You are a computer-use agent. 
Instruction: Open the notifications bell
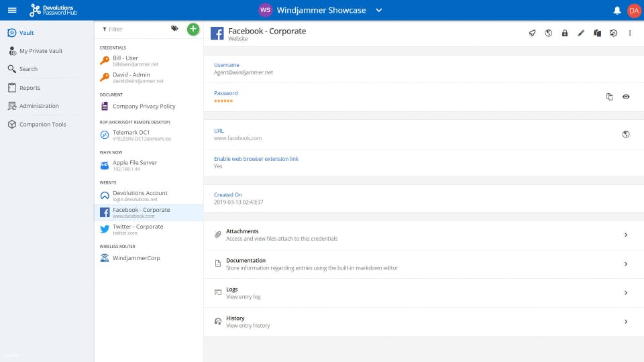click(617, 10)
